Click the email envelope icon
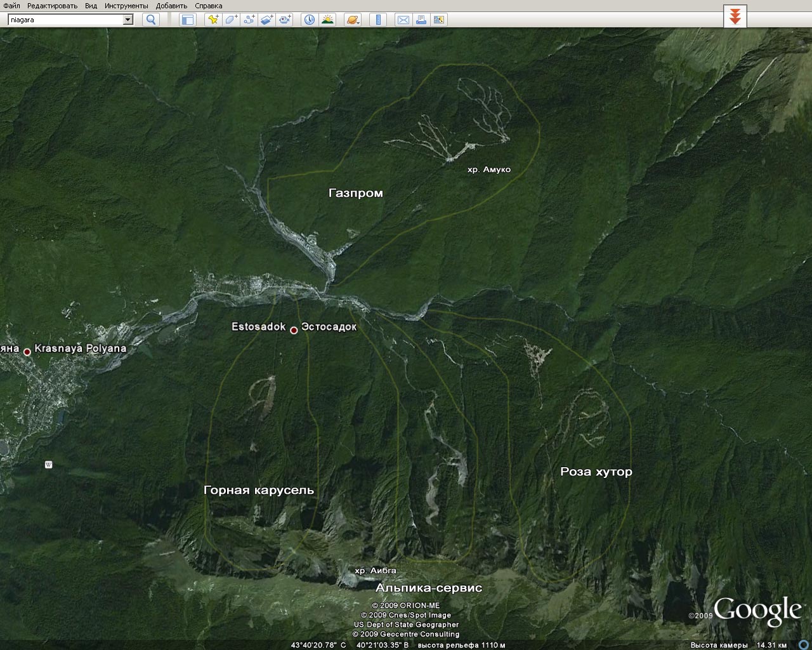Viewport: 812px width, 650px height. tap(403, 20)
